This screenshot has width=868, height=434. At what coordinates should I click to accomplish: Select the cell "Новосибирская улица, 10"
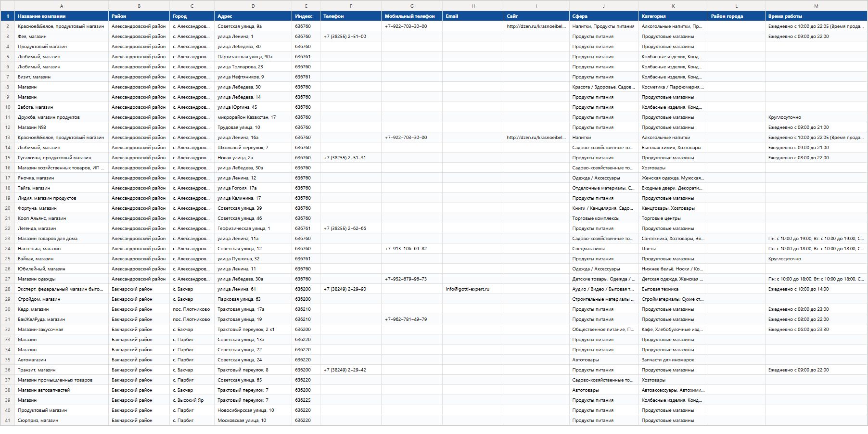coord(253,410)
